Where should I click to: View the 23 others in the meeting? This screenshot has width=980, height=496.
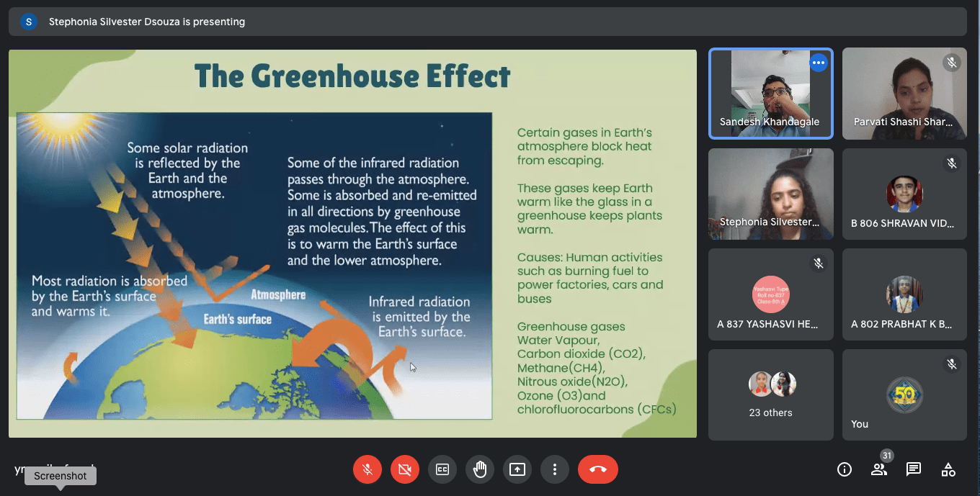770,394
